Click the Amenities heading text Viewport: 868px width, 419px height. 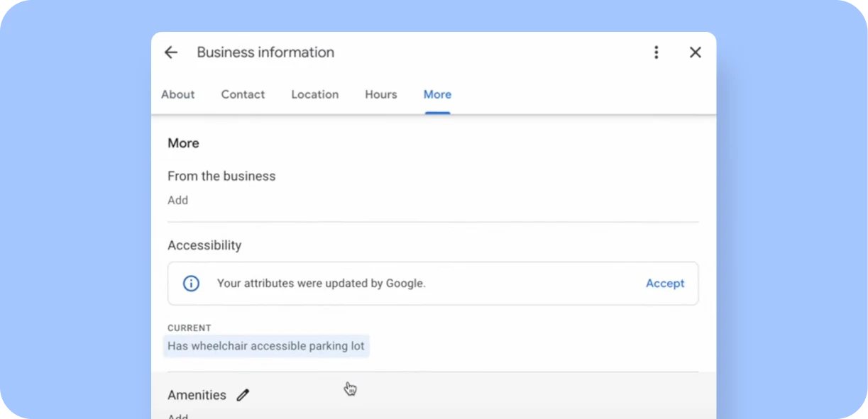click(197, 394)
